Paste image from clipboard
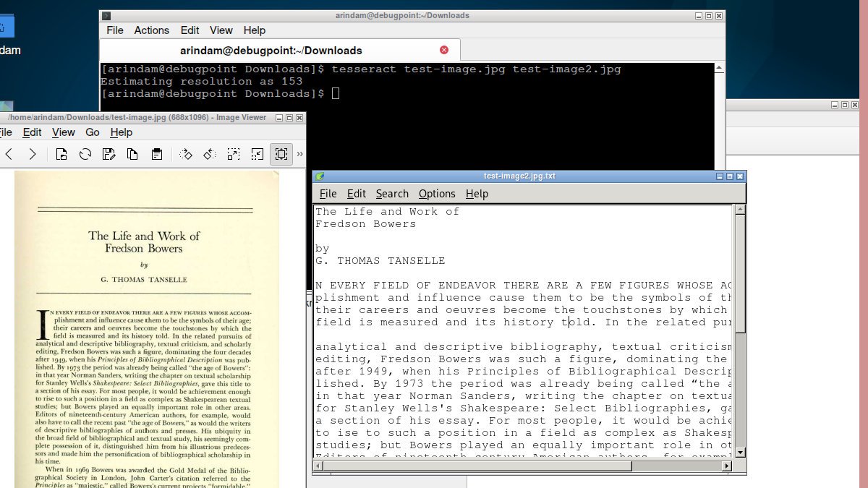Screen dimensions: 868x488 (157, 153)
